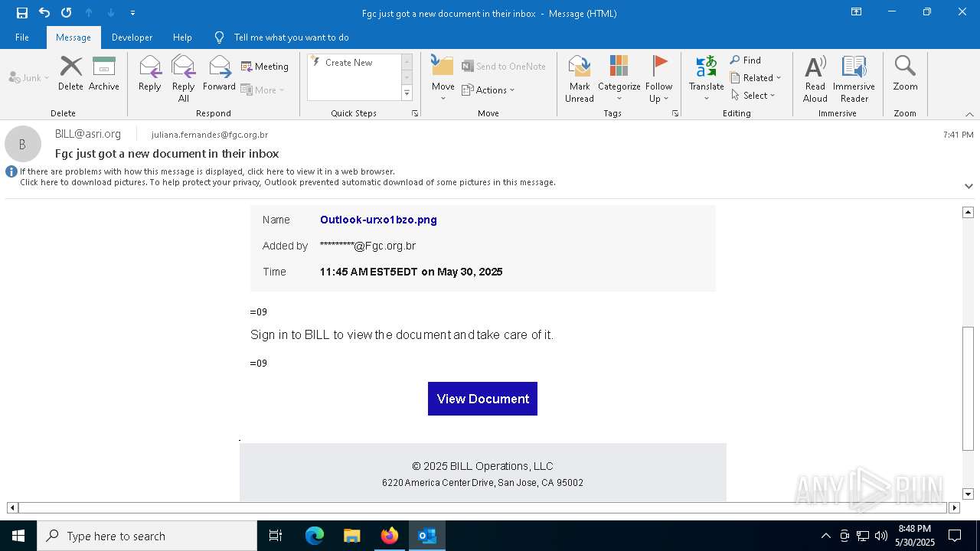Image resolution: width=980 pixels, height=551 pixels.
Task: Open the notification center icon
Action: [x=955, y=536]
